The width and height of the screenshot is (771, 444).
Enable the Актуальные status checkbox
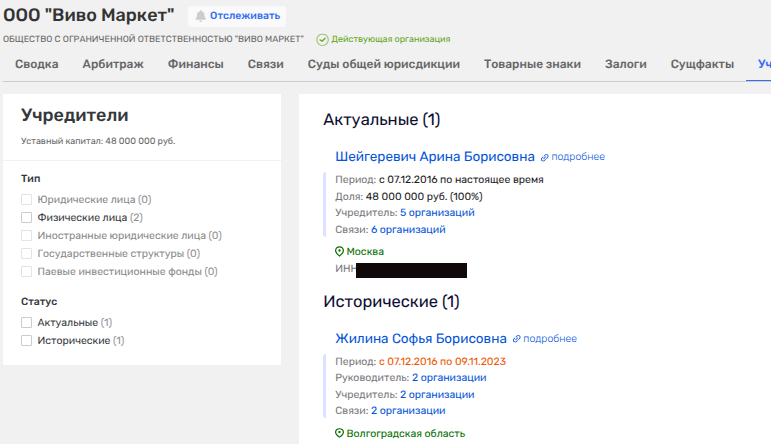[x=27, y=323]
